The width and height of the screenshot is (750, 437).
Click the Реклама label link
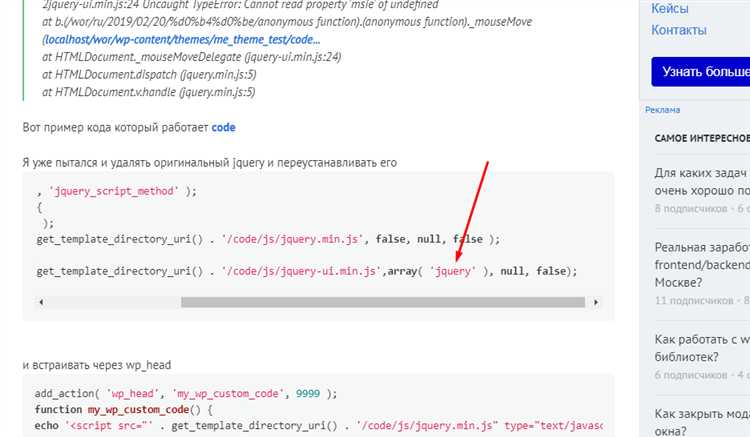(x=662, y=110)
